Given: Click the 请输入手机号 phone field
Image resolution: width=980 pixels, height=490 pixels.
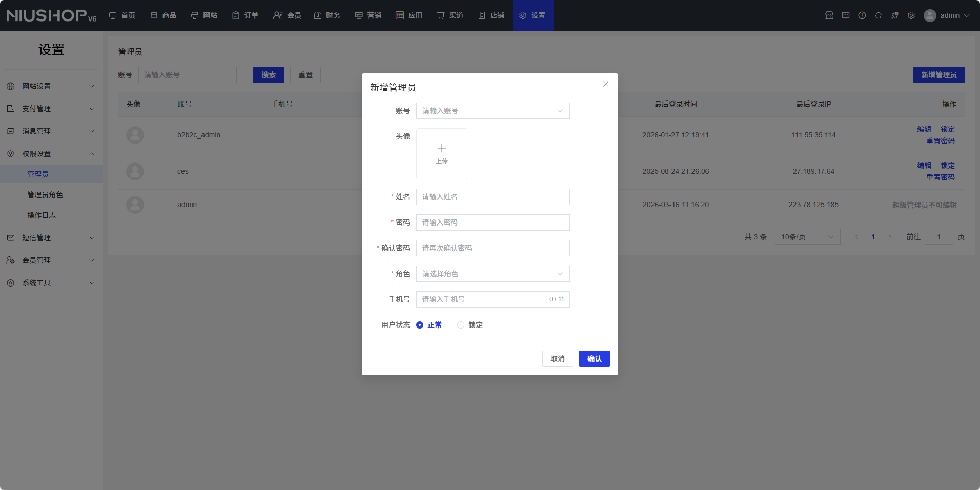Looking at the screenshot, I should (482, 299).
